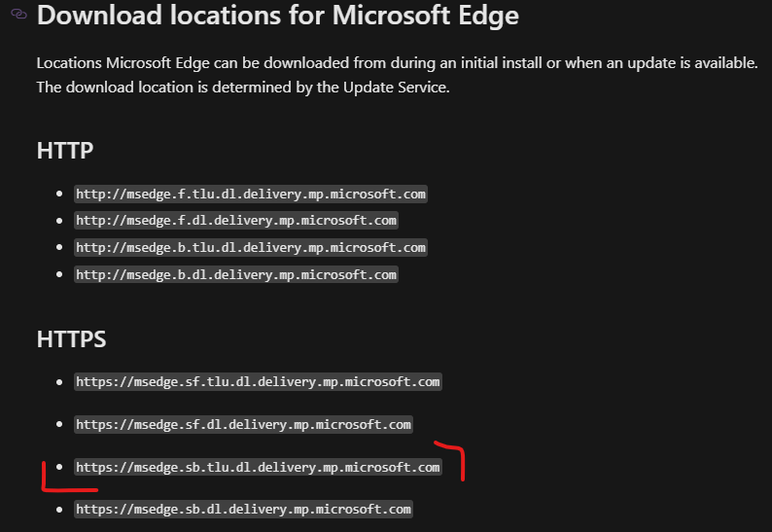Image resolution: width=772 pixels, height=532 pixels.
Task: Click the anchor link icon beside the title
Action: [18, 17]
